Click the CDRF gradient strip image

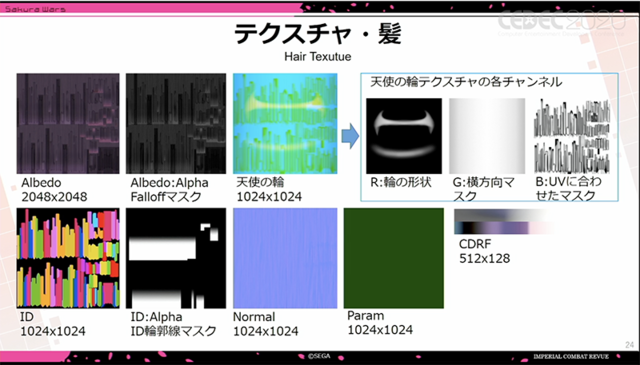[504, 222]
